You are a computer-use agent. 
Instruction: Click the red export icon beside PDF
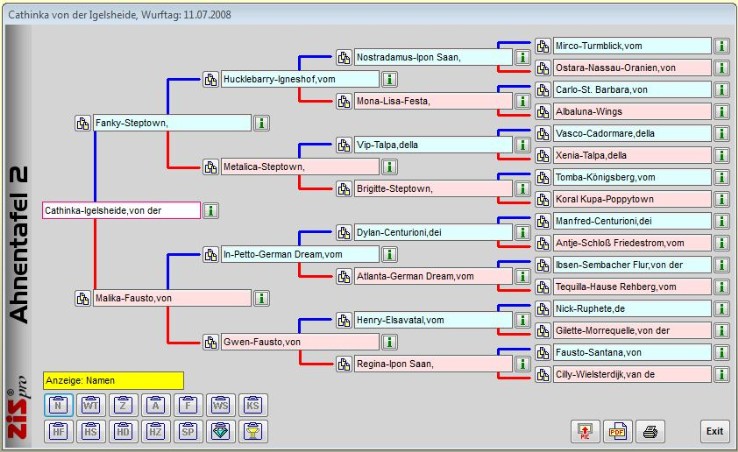coord(583,431)
